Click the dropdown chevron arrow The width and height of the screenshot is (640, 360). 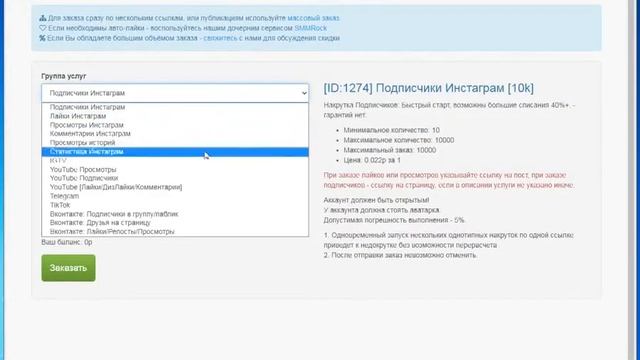click(x=304, y=93)
